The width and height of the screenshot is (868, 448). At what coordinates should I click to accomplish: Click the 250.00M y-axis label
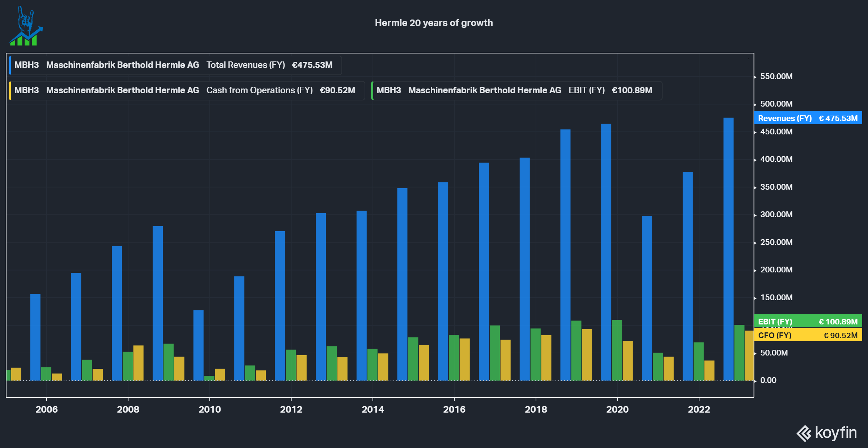tap(776, 242)
